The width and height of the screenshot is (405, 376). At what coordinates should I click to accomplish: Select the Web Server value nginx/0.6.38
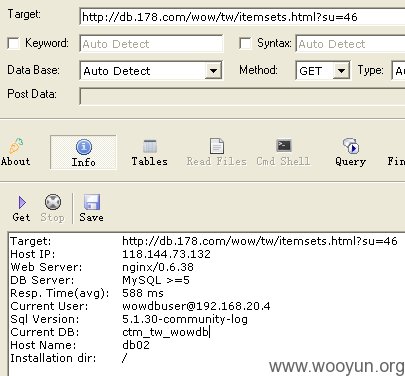coord(158,267)
